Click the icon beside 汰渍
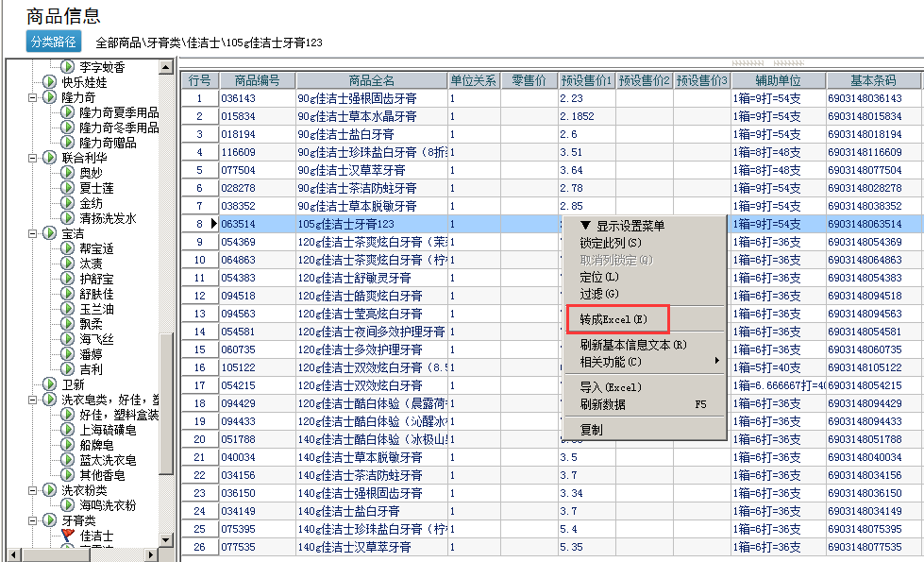This screenshot has width=924, height=562. (68, 263)
